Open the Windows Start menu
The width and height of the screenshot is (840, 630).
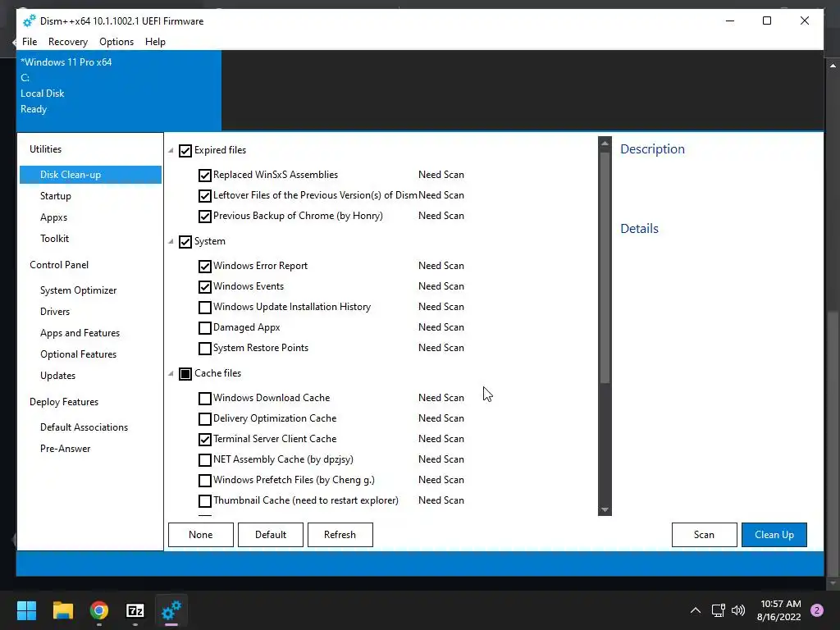[x=26, y=610]
